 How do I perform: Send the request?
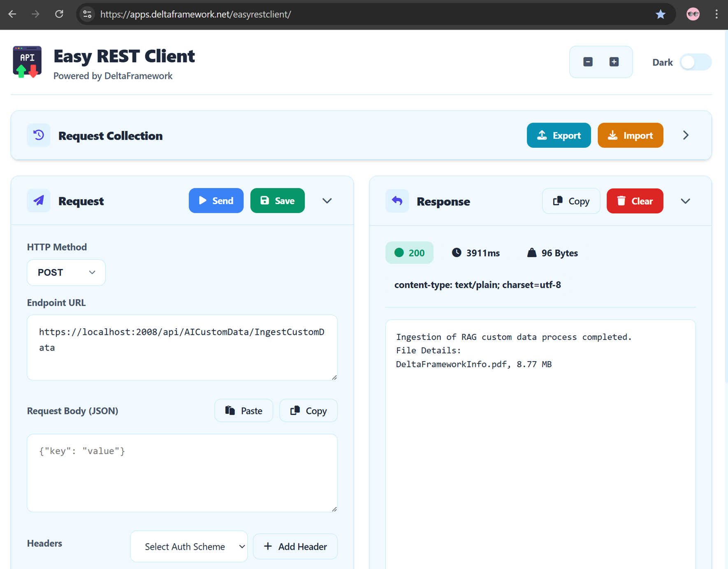[x=216, y=201]
